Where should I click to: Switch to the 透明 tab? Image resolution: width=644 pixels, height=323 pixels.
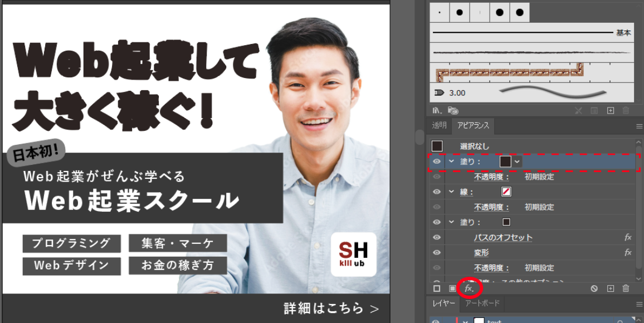439,126
